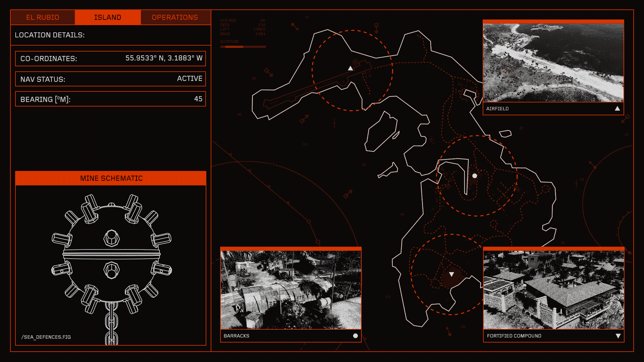Select the airfield triangle marker on map
644x362 pixels.
[x=350, y=68]
